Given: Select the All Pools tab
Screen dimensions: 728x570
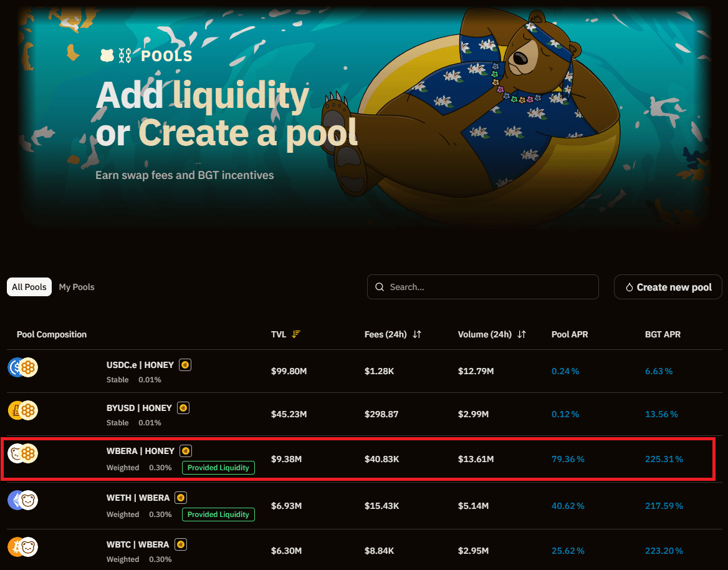Looking at the screenshot, I should point(29,287).
